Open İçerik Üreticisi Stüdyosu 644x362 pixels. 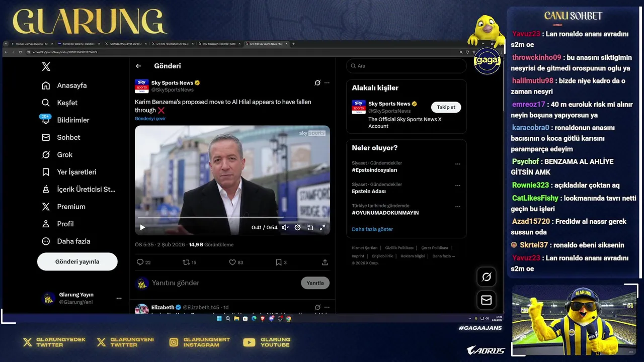click(x=78, y=189)
